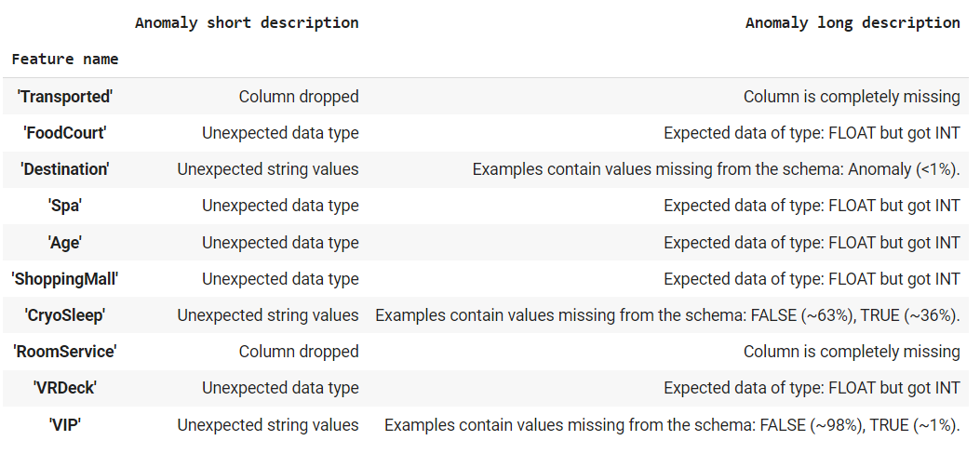Select the 'VRDeck' row label

coord(65,388)
